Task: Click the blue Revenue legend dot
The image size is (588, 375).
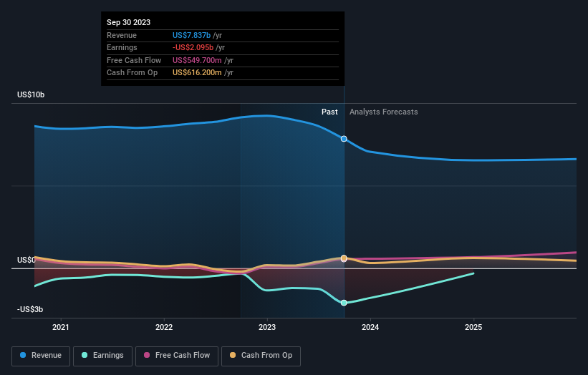Action: [x=23, y=355]
